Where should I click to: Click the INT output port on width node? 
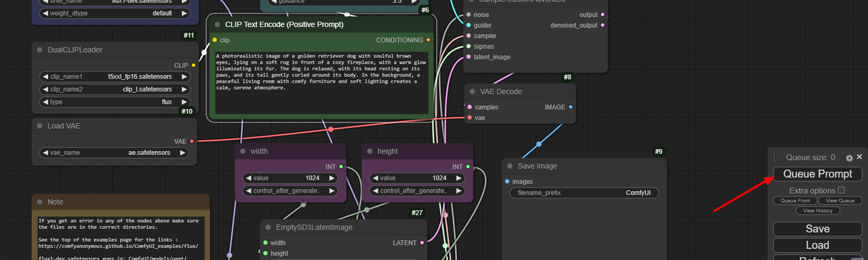click(341, 167)
